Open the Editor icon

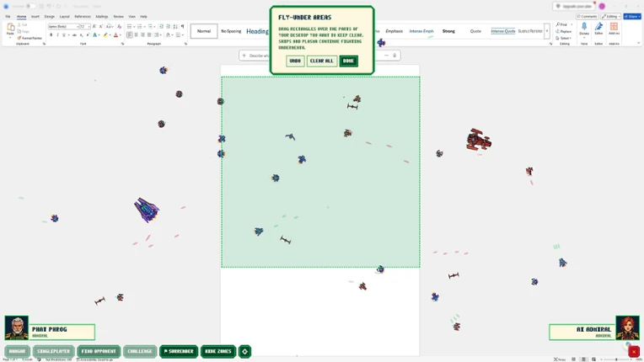[598, 27]
